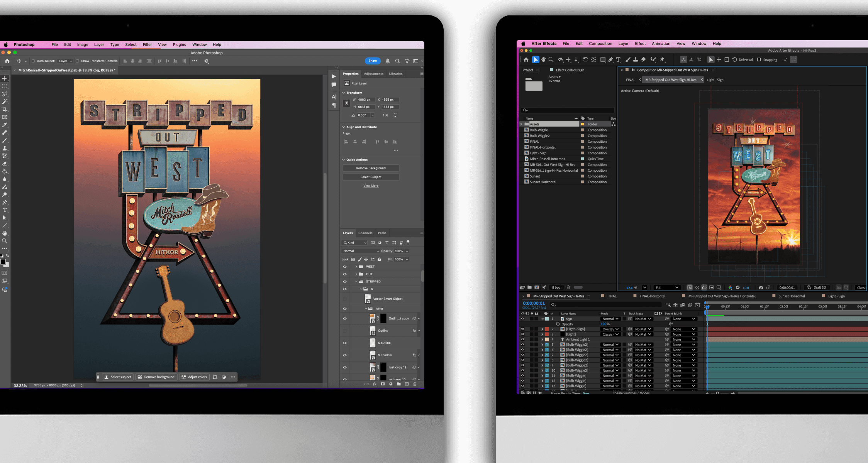868x463 pixels.
Task: Click the Photoshop search magnifier icon
Action: [397, 61]
